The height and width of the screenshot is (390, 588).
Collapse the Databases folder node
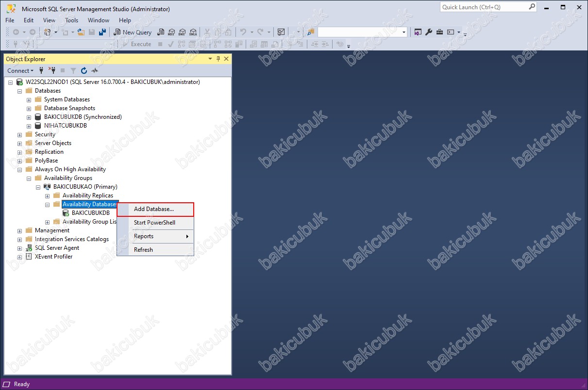coord(20,91)
